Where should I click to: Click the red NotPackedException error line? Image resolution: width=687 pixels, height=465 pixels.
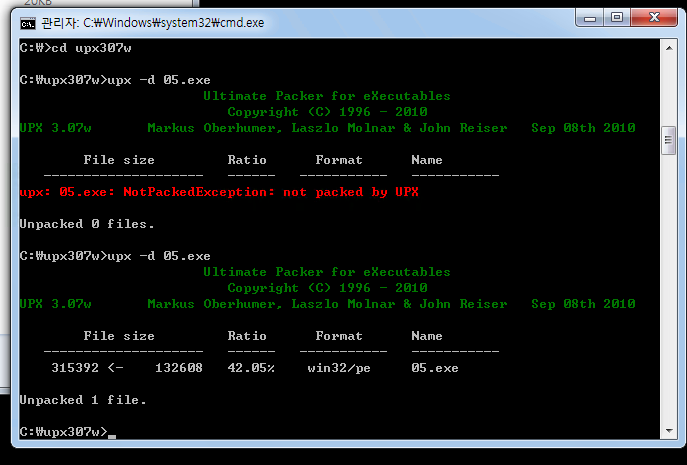pos(219,192)
